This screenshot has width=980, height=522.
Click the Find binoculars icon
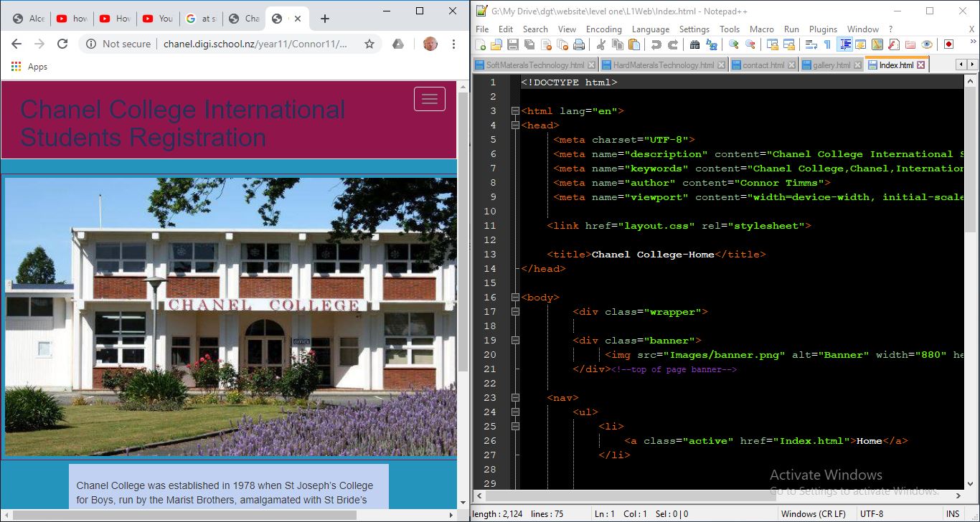coord(694,44)
